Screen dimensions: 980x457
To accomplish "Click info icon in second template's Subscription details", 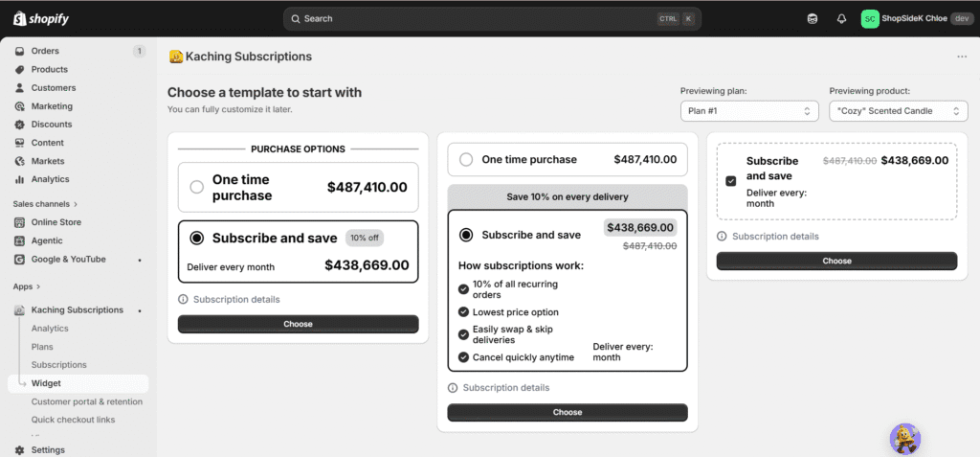I will [453, 387].
